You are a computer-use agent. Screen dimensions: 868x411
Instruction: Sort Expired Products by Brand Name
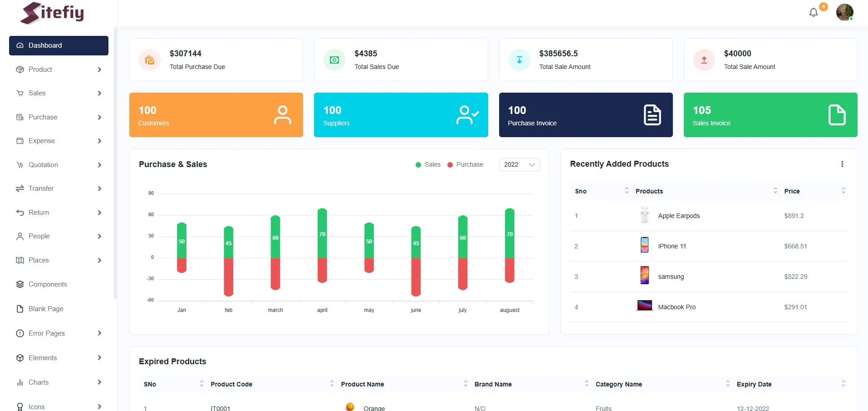point(586,384)
